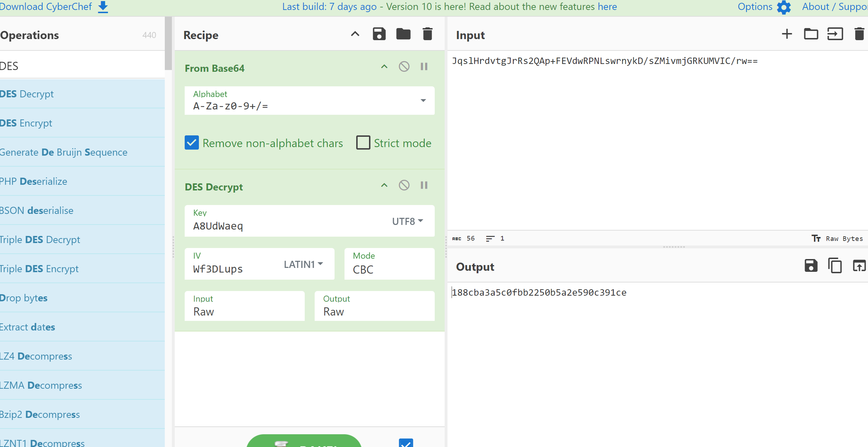Click the operations search field containing DES
The height and width of the screenshot is (447, 868).
(x=82, y=66)
